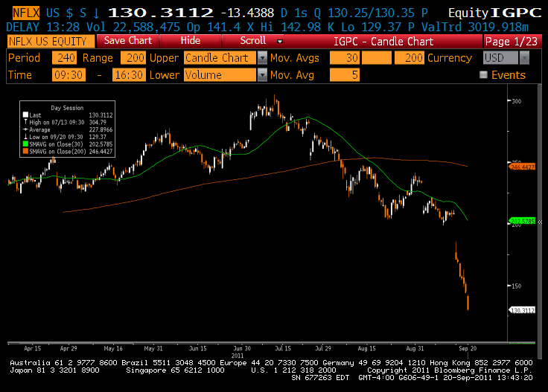
Task: Click the Period field showing 240
Action: pos(64,58)
